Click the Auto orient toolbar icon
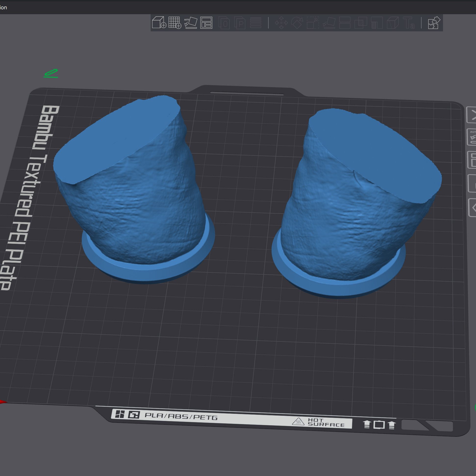The height and width of the screenshot is (476, 476). (190, 23)
